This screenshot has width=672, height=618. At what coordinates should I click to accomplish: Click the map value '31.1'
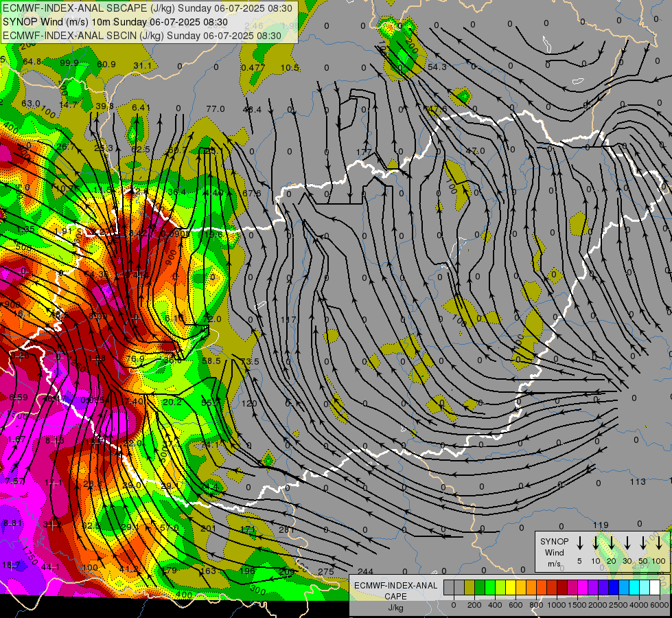142,66
